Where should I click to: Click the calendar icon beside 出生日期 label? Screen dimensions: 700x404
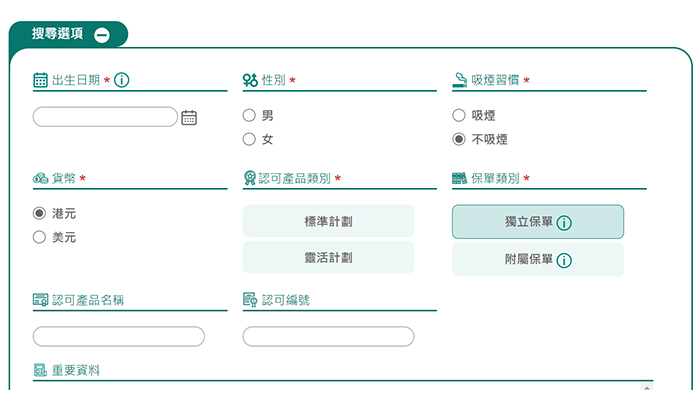tap(40, 80)
